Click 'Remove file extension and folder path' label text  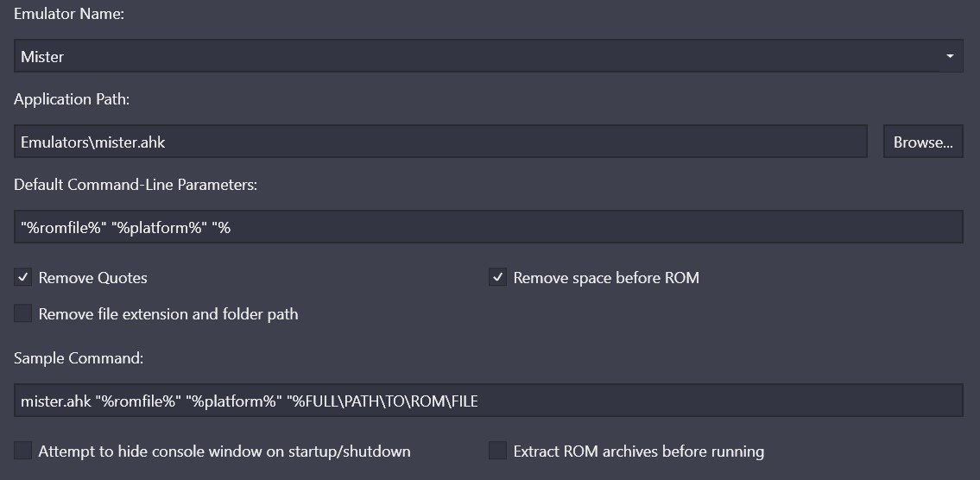tap(168, 314)
